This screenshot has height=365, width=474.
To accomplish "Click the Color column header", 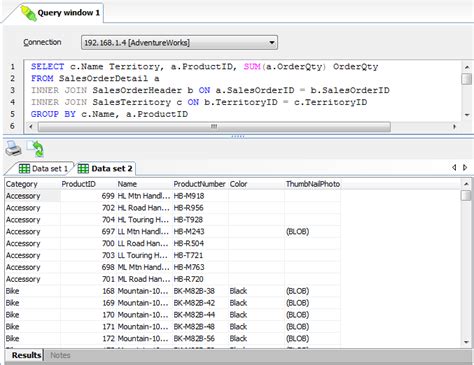I will (x=256, y=184).
